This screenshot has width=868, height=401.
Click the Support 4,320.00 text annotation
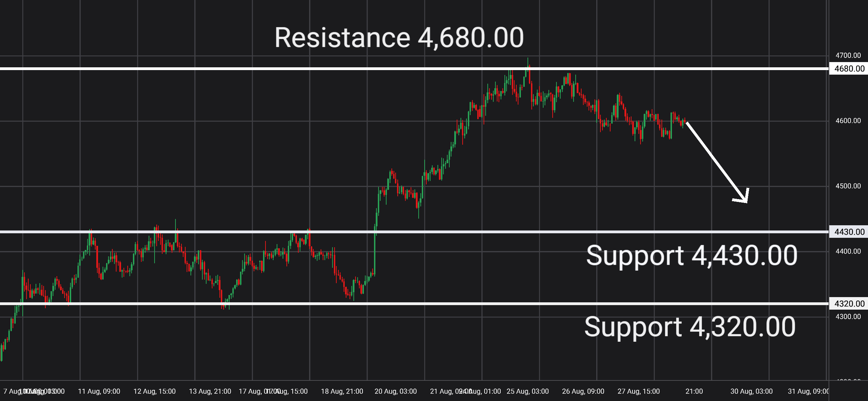click(690, 327)
